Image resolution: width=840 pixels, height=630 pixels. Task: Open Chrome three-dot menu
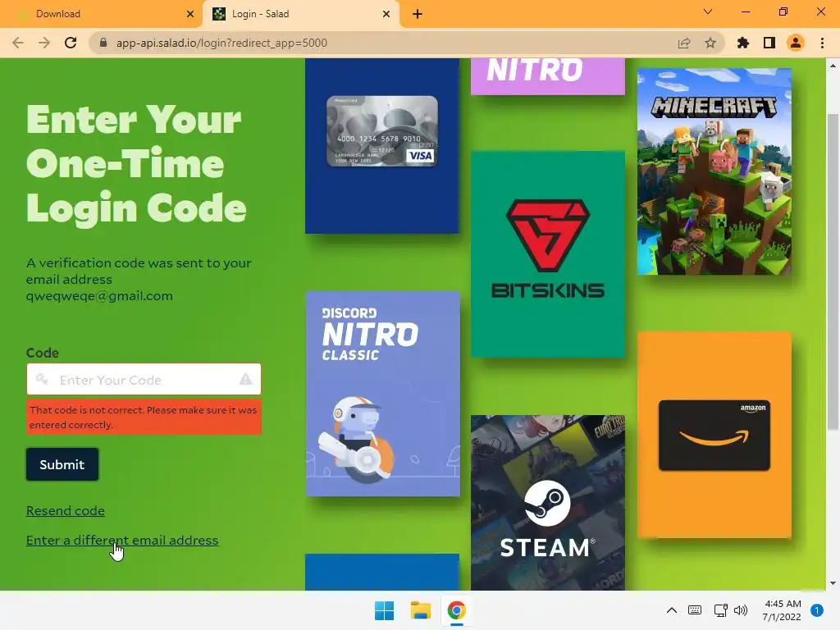coord(822,43)
